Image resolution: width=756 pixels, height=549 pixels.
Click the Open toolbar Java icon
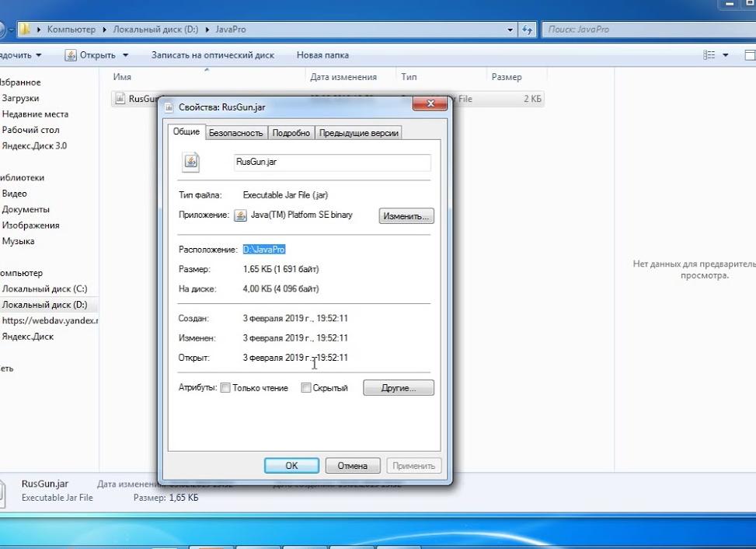click(71, 55)
